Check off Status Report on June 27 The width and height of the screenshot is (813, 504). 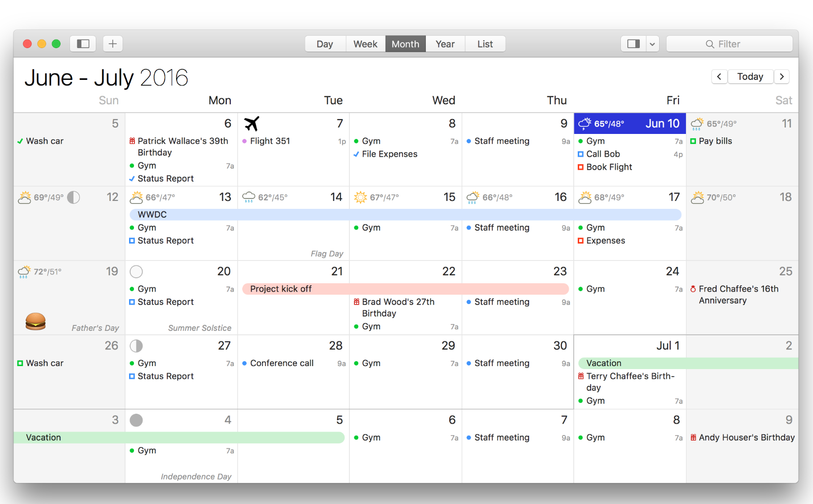pyautogui.click(x=132, y=377)
